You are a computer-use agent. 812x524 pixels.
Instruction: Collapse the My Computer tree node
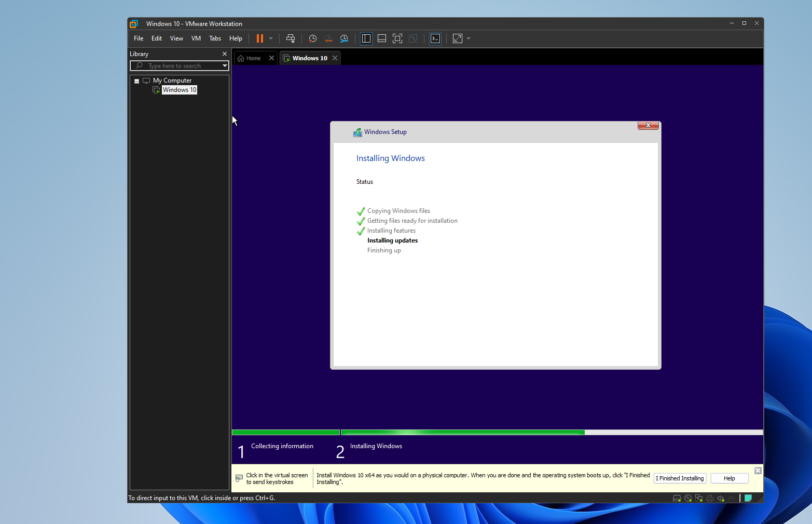coord(137,81)
